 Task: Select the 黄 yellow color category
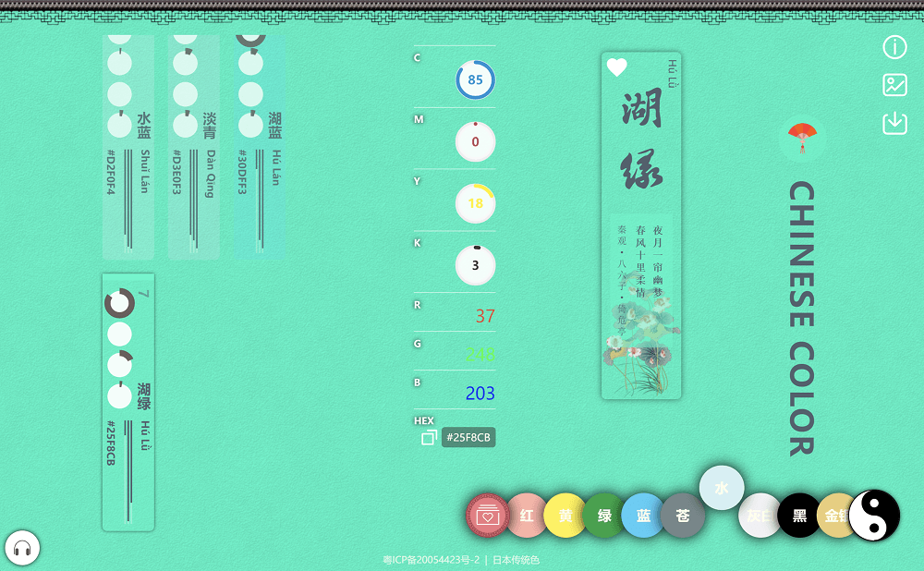point(565,516)
